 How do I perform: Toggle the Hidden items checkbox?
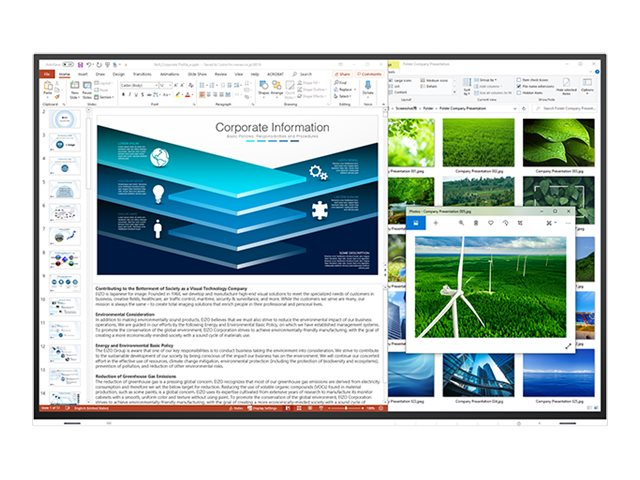click(519, 91)
